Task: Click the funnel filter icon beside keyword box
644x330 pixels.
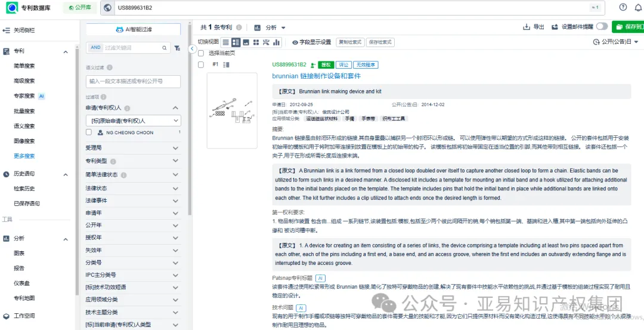Action: click(177, 48)
